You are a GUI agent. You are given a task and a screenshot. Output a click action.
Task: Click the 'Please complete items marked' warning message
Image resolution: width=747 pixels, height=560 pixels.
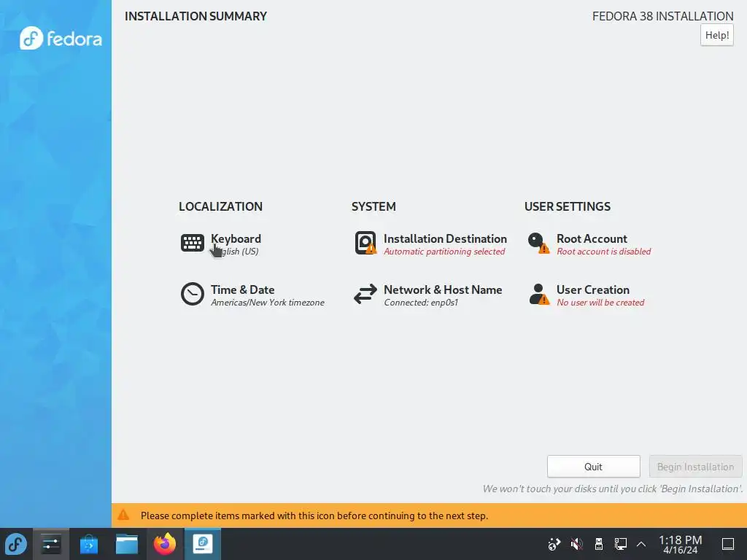pos(314,516)
